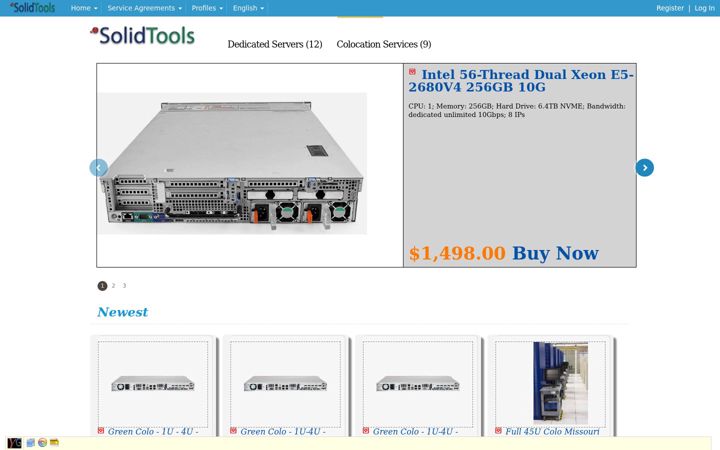Advance to the next carousel slide
The image size is (720, 450).
[x=645, y=168]
